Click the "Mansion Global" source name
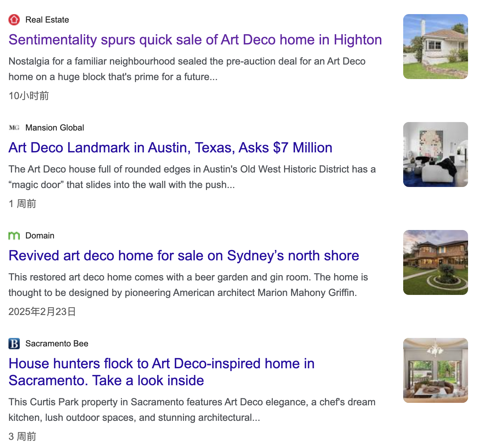 (x=55, y=128)
